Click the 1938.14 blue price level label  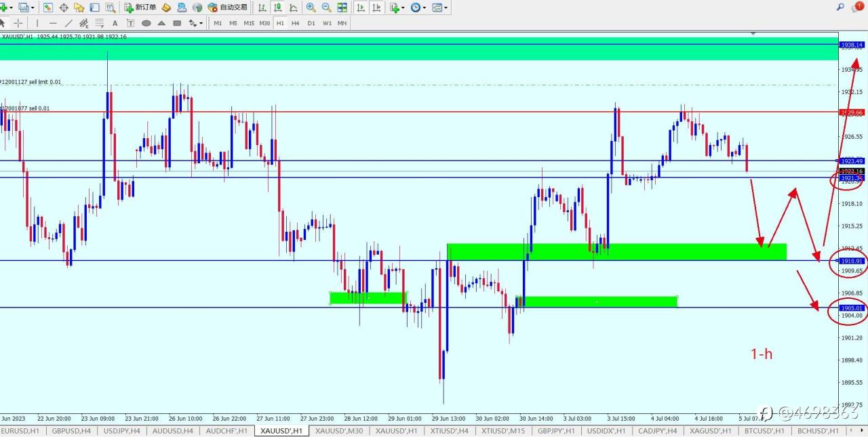click(852, 45)
